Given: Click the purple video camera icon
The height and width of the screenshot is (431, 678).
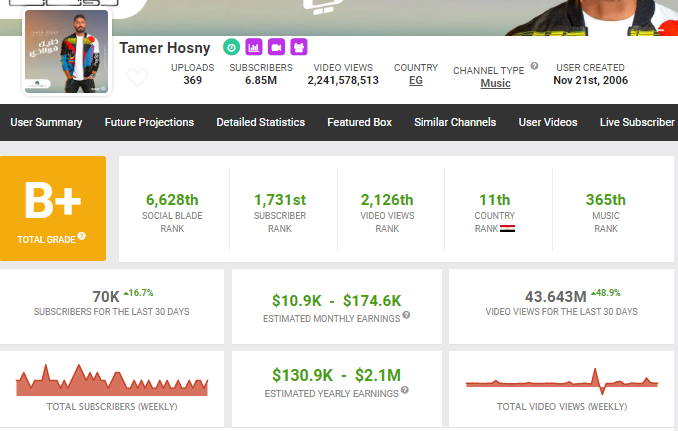Looking at the screenshot, I should coord(276,47).
